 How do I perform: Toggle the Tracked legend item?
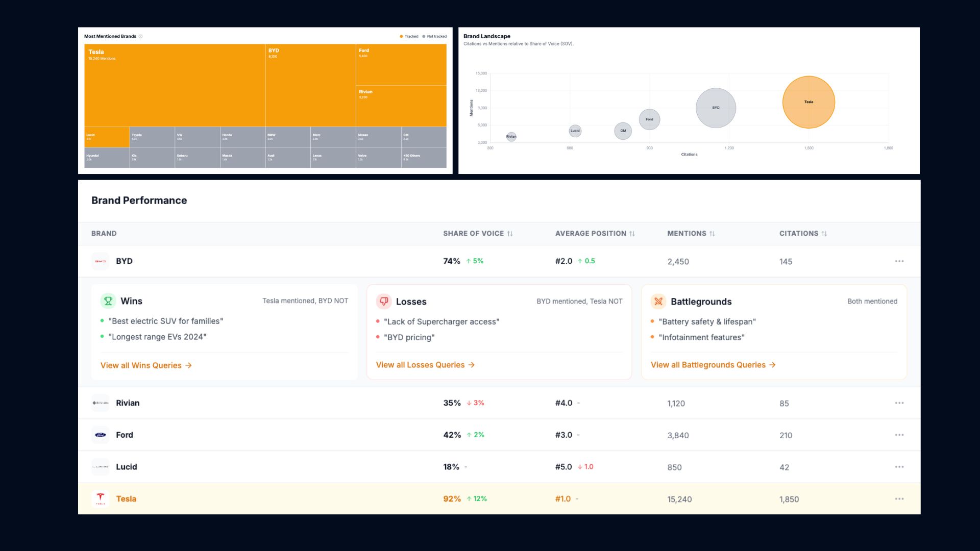409,36
